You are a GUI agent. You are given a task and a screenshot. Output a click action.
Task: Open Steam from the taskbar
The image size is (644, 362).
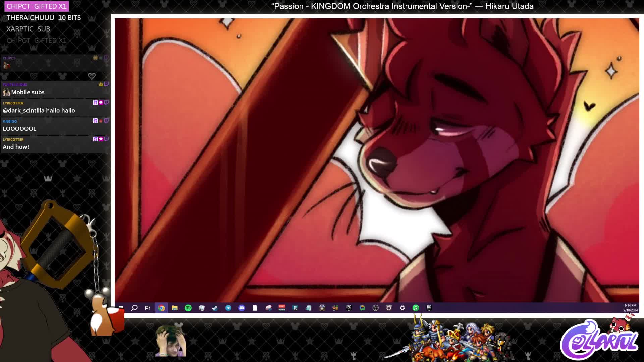tap(215, 308)
